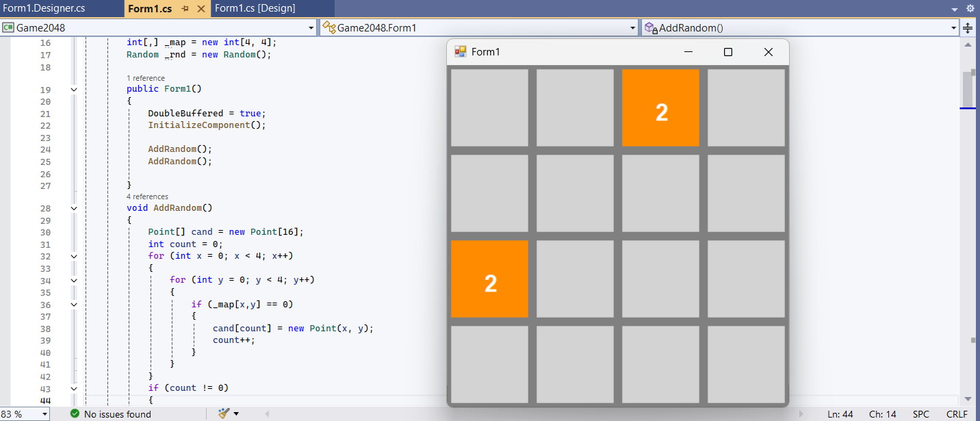Click the split editor window icon
Viewport: 980px width, 421px height.
tap(968, 28)
